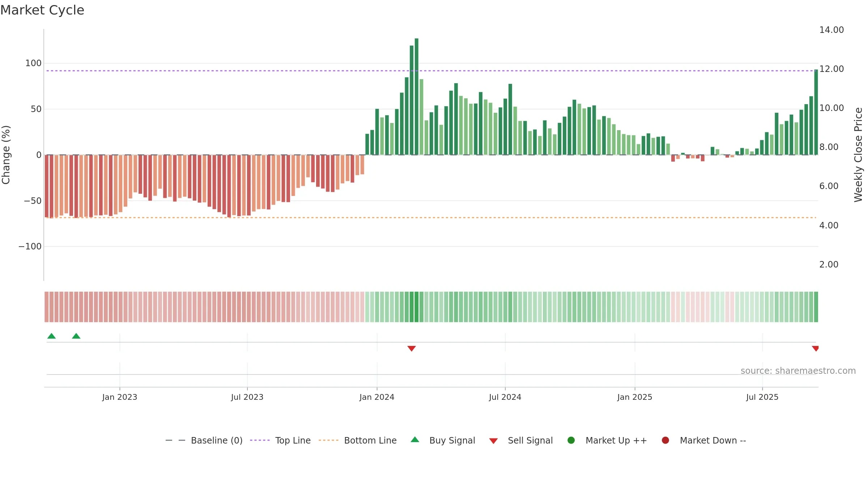Screen dimensions: 868x488
Task: Click the final green bar reaching the top line
Action: (x=816, y=112)
